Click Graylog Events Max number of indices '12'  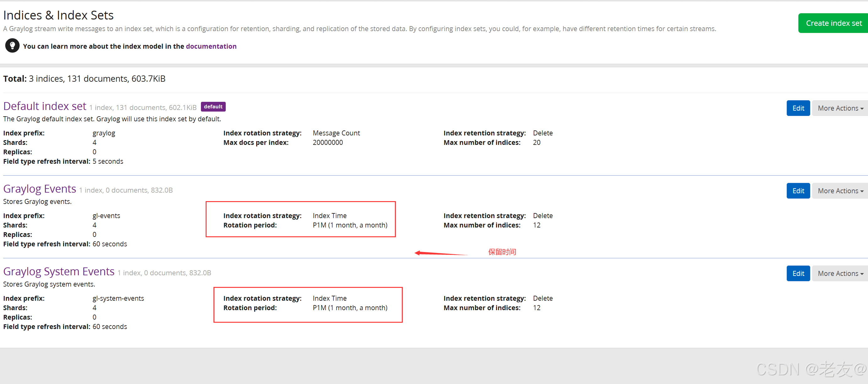tap(536, 225)
